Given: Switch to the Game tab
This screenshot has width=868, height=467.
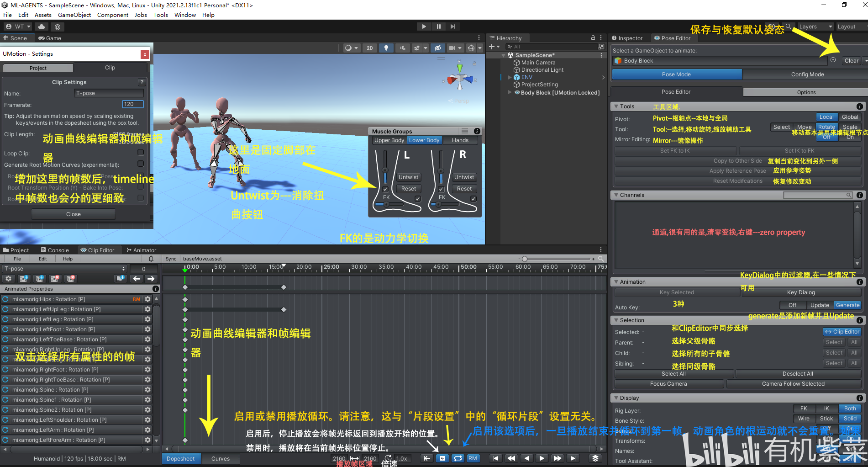Looking at the screenshot, I should (x=50, y=38).
